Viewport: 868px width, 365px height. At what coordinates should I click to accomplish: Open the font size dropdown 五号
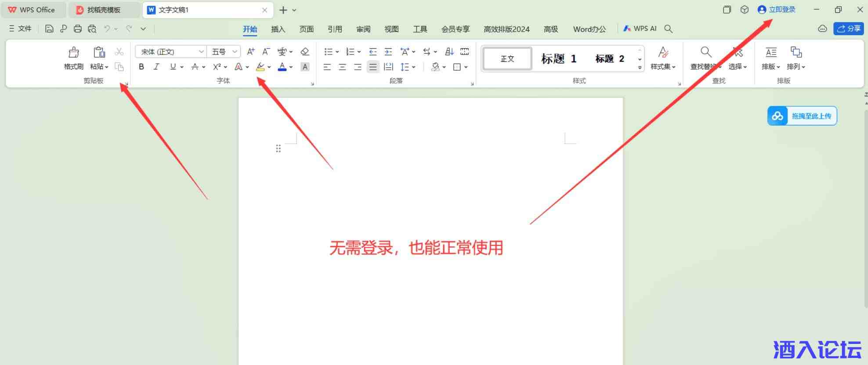(224, 52)
